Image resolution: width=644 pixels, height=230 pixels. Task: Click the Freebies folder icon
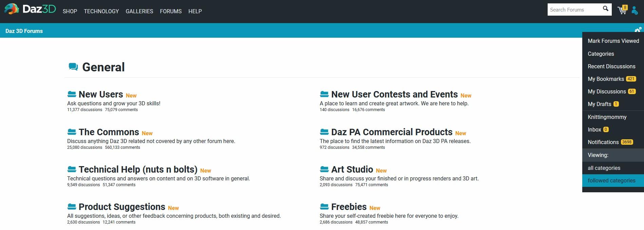pos(324,207)
